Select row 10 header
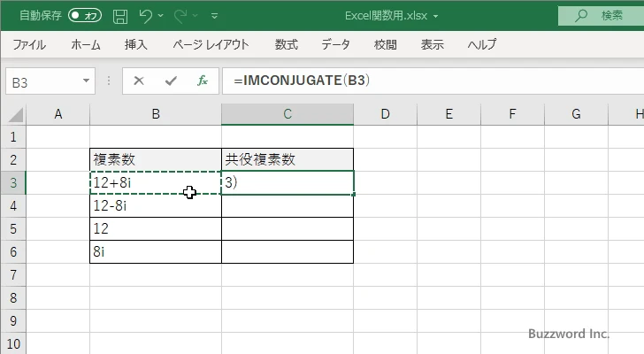Viewport: 644px width, 354px height. [x=13, y=343]
